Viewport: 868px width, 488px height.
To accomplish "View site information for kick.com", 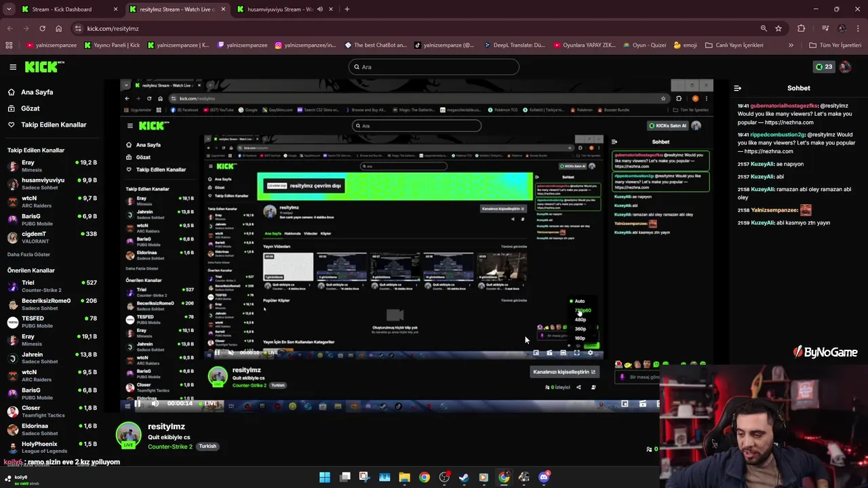I will (x=79, y=28).
